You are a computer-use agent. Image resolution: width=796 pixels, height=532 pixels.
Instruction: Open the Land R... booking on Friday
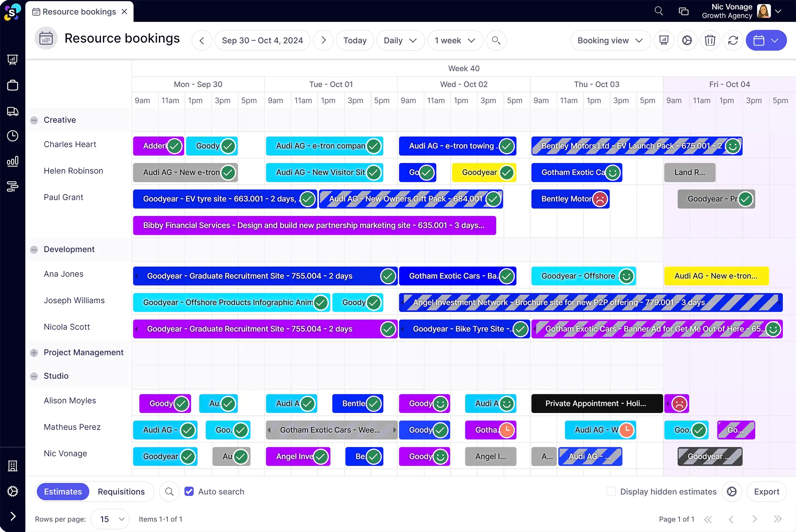click(689, 173)
